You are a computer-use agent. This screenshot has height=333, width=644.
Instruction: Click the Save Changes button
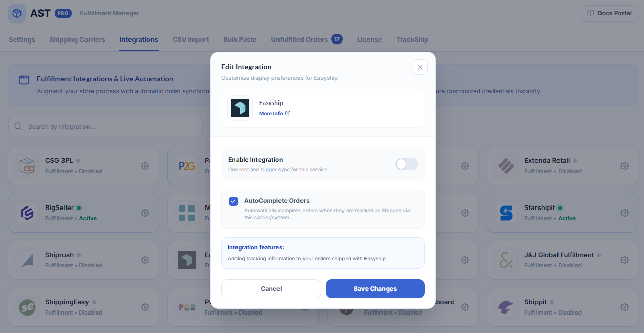[375, 288]
